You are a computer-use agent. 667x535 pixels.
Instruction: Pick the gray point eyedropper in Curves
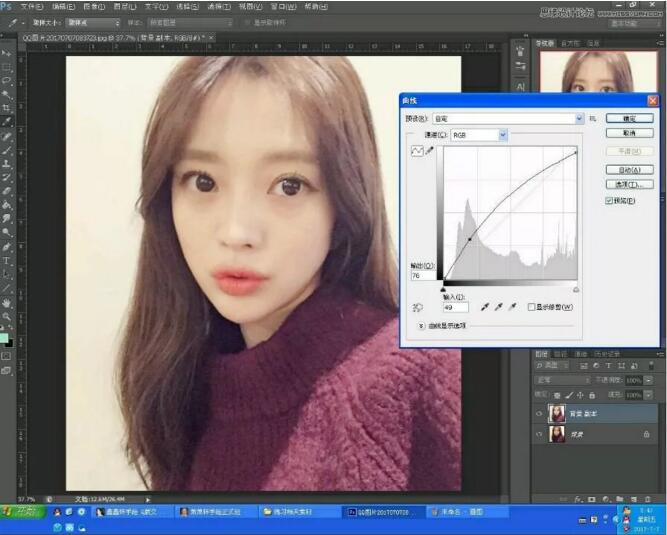pos(499,307)
